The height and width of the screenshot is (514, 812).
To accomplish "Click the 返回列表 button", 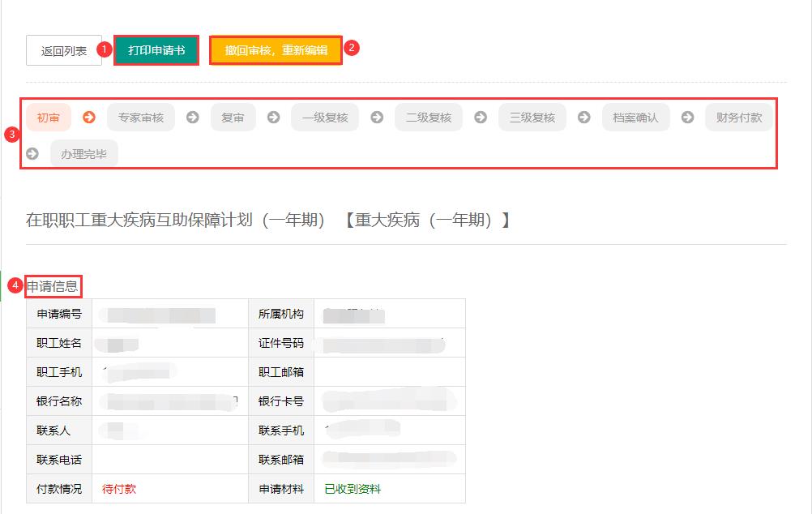I will [64, 50].
